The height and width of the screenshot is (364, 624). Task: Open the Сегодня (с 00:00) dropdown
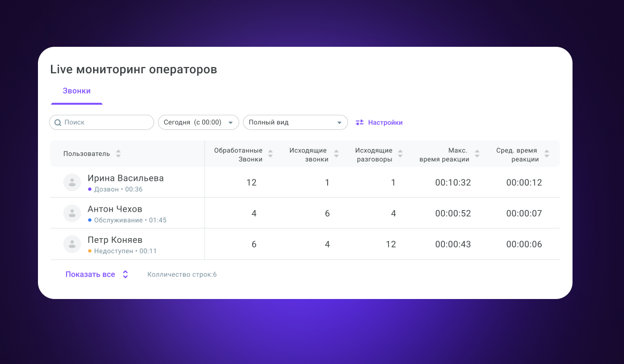pyautogui.click(x=199, y=122)
